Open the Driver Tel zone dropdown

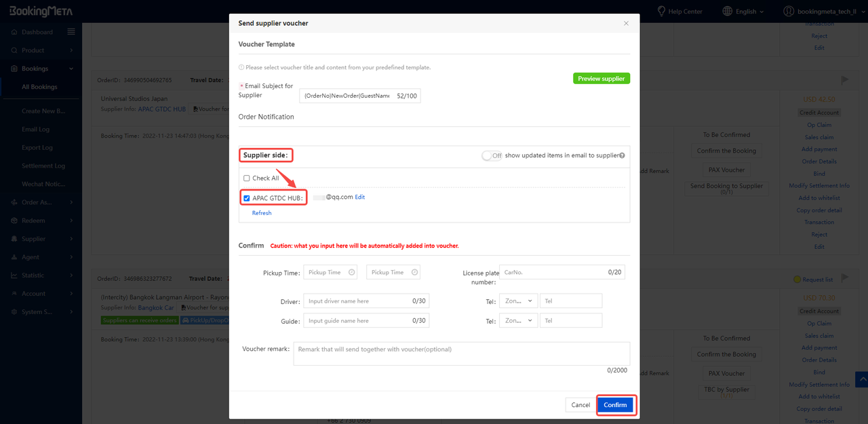click(x=519, y=301)
